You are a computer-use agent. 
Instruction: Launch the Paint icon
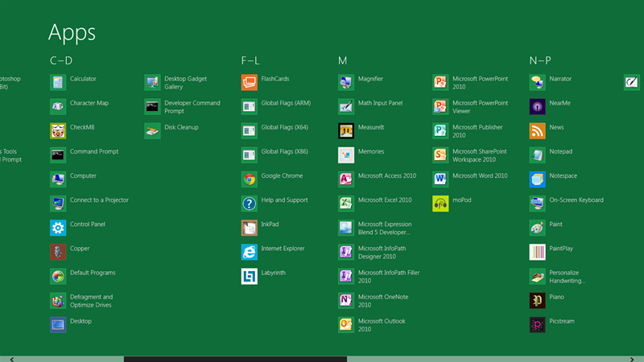[537, 228]
